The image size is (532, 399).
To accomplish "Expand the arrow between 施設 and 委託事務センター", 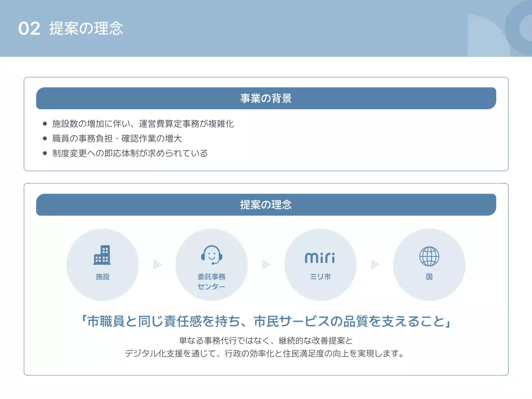I will click(157, 264).
